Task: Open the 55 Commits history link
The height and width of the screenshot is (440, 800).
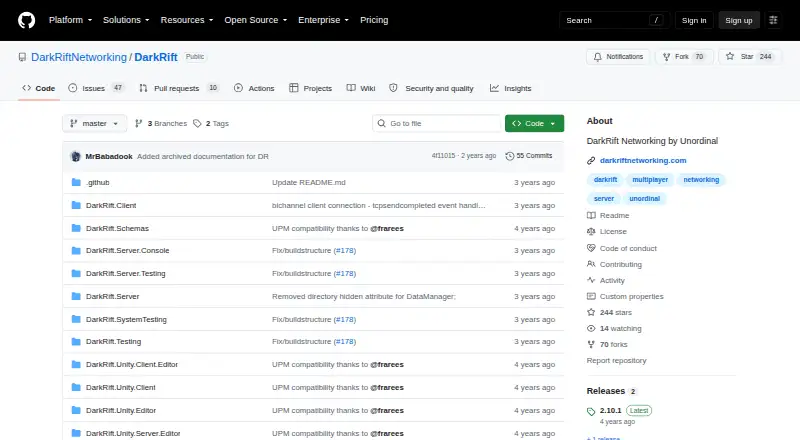Action: pos(529,156)
